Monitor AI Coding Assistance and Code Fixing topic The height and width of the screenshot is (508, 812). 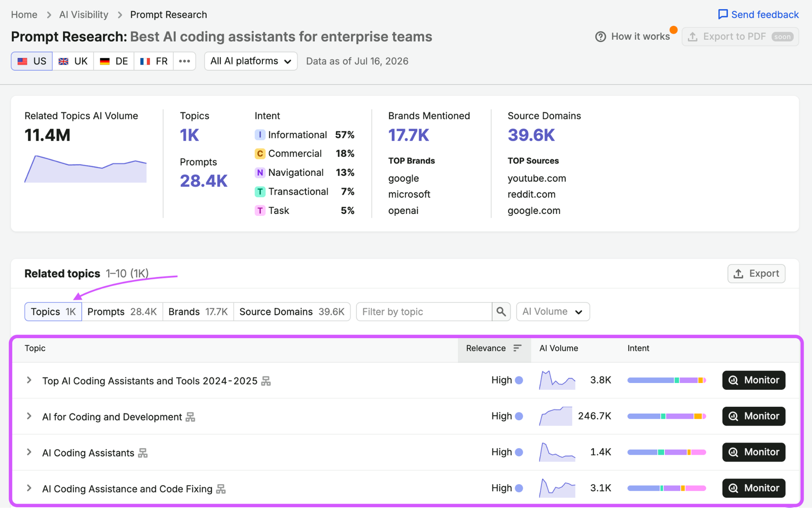tap(754, 488)
